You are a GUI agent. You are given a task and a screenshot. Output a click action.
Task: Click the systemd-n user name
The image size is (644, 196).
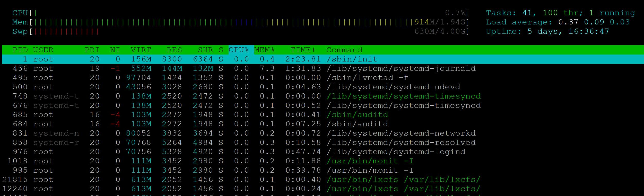click(x=56, y=133)
